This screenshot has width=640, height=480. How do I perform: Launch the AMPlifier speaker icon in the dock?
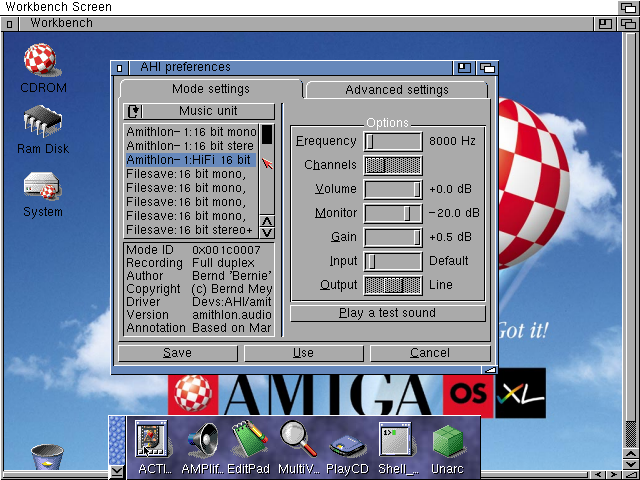[203, 448]
